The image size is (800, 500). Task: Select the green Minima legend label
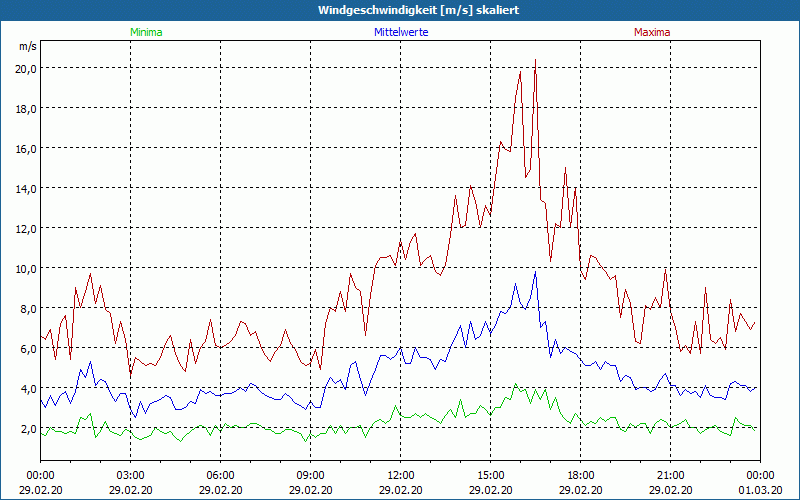146,32
